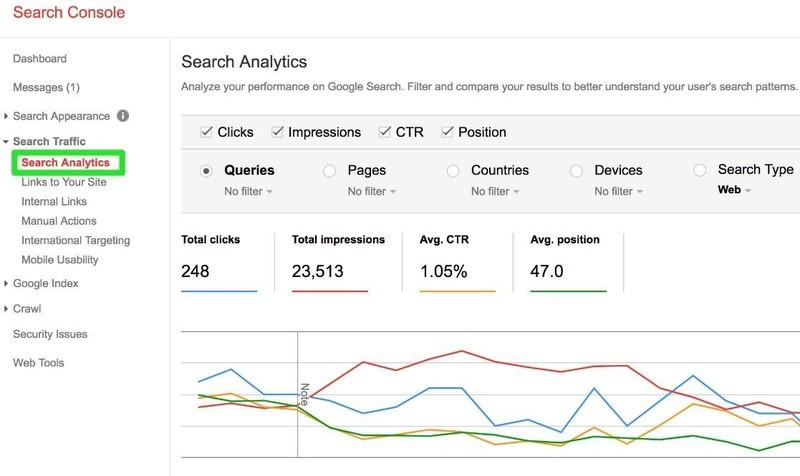
Task: Select the Pages radio button
Action: coord(330,171)
